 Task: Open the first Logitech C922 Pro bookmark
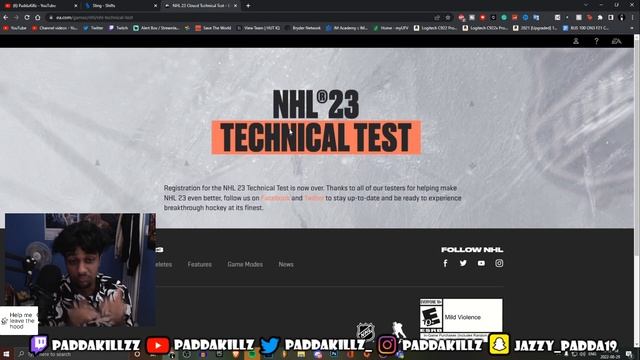[x=435, y=28]
